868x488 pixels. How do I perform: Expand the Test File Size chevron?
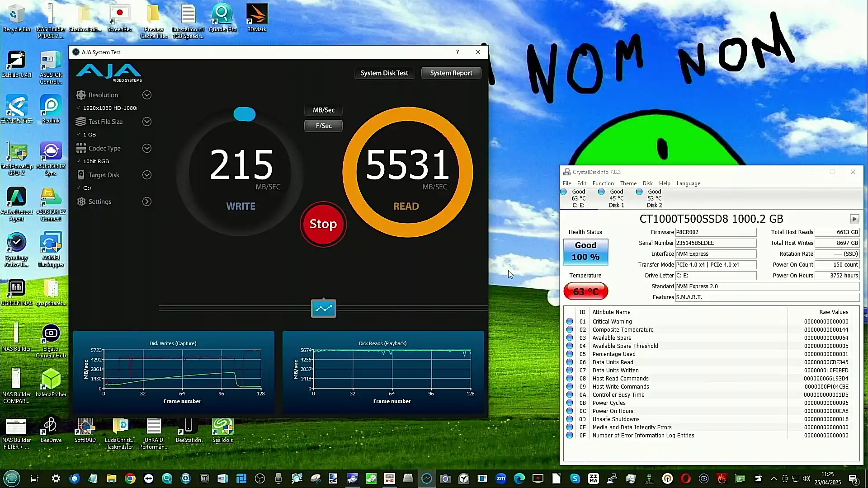tap(147, 122)
